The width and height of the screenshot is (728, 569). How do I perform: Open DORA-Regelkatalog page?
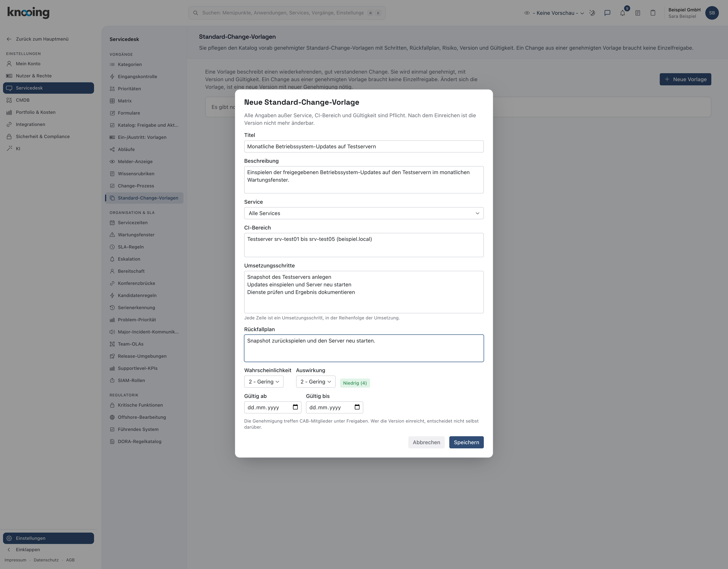[x=144, y=442]
